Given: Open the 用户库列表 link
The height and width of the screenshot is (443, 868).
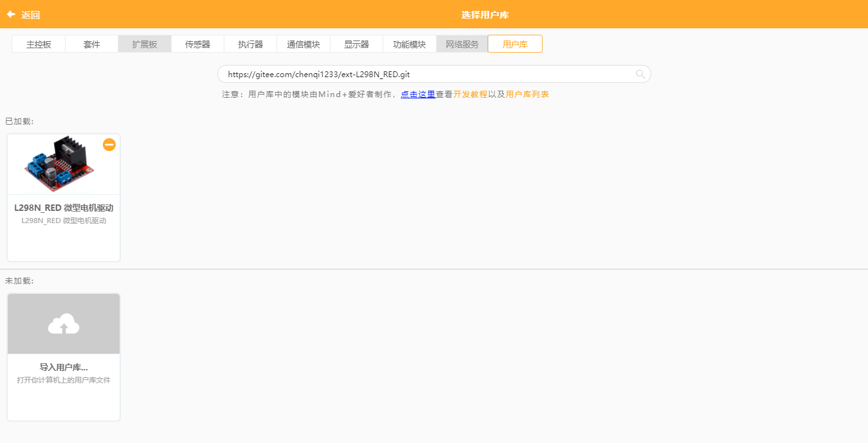Looking at the screenshot, I should click(527, 95).
